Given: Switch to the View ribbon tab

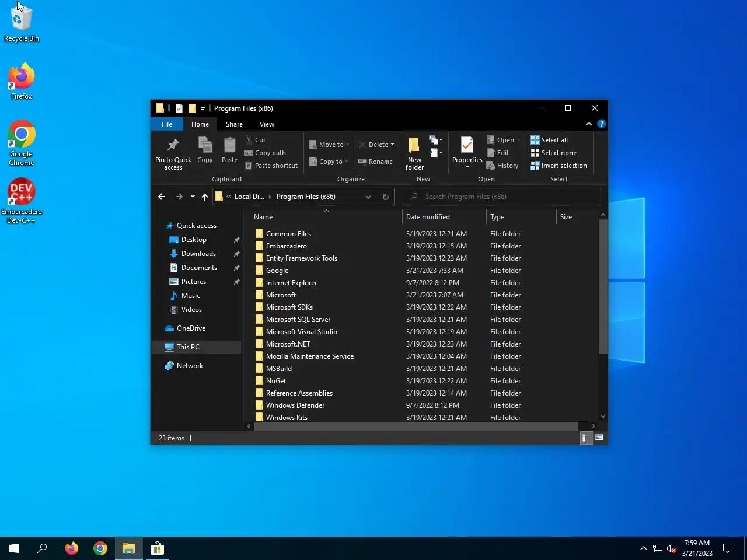Looking at the screenshot, I should (x=267, y=124).
